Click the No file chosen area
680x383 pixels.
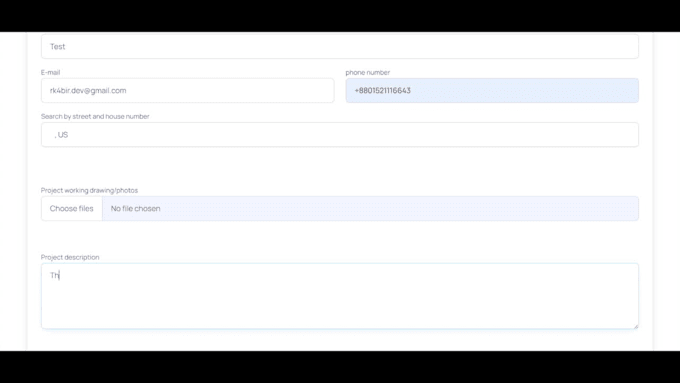[370, 208]
